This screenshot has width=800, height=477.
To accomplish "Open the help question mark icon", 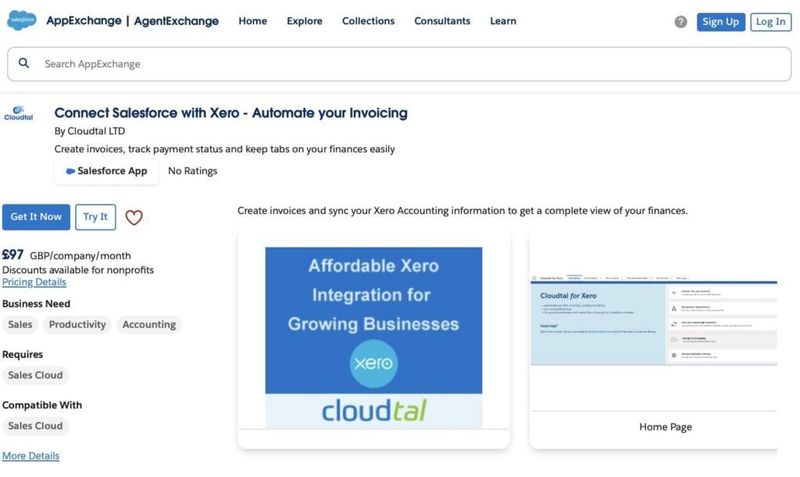I will click(681, 22).
